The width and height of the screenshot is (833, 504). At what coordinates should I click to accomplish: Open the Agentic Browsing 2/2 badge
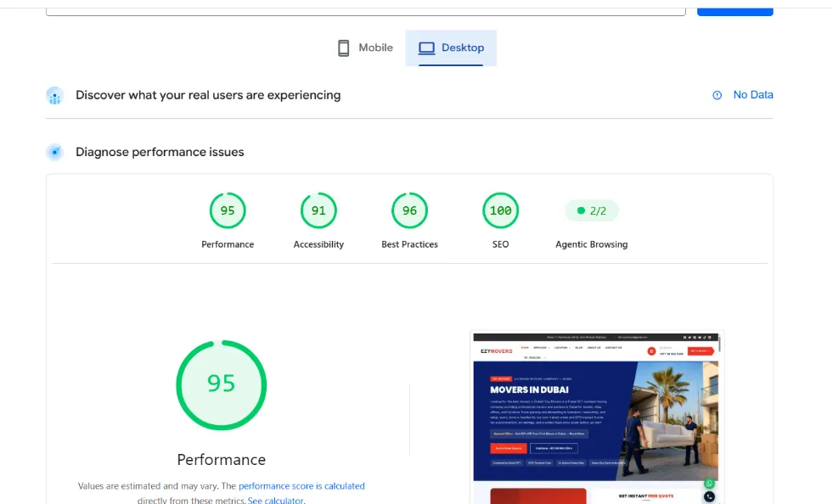pos(591,210)
